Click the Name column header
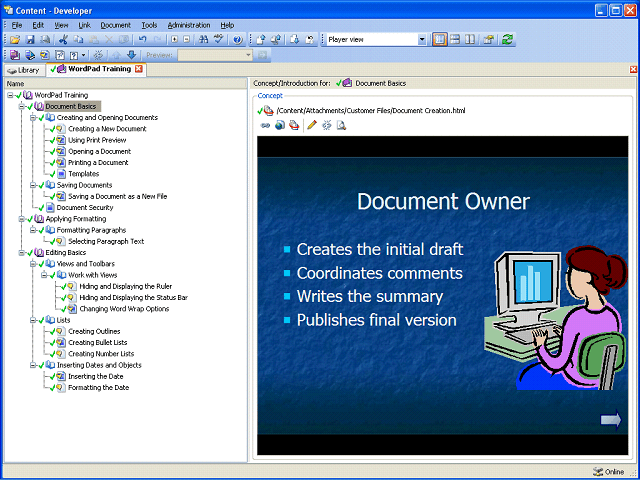 (126, 84)
